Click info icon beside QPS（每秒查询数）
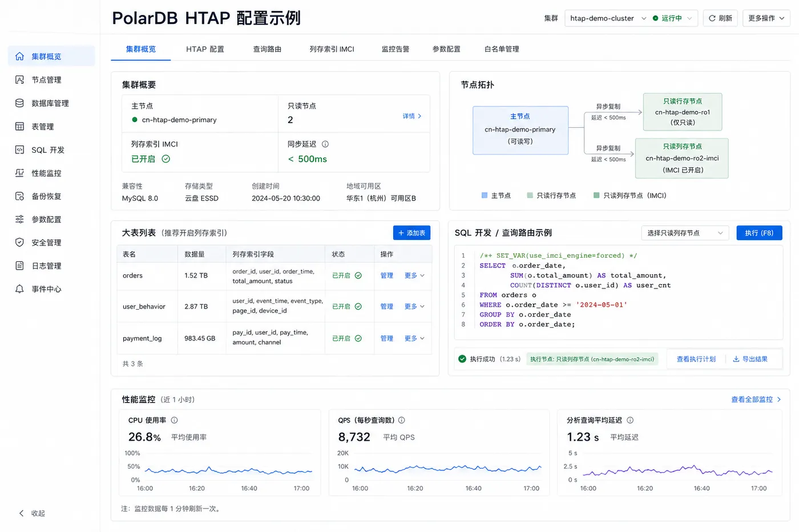This screenshot has height=532, width=799. pos(402,420)
